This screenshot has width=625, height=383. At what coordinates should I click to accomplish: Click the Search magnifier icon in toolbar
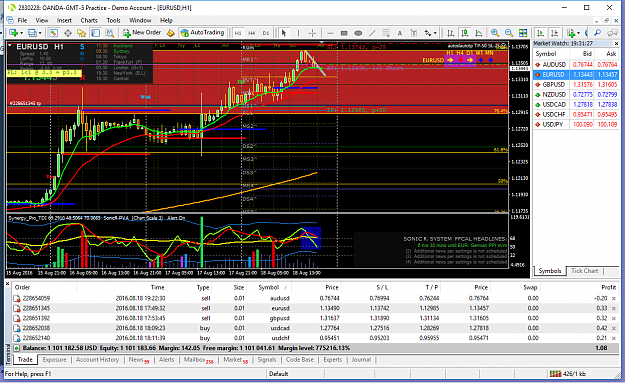[x=597, y=33]
